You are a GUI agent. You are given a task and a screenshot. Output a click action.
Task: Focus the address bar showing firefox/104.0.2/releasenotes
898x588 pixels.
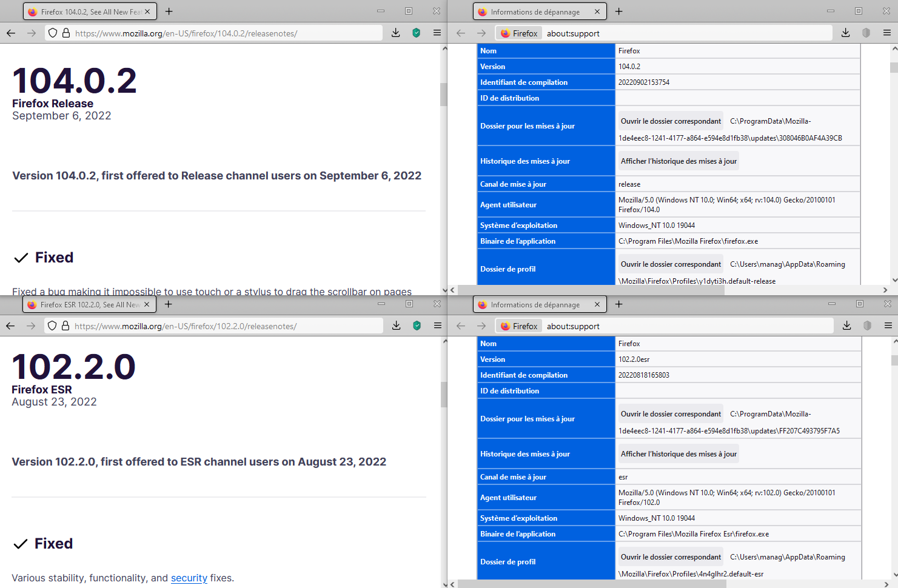pyautogui.click(x=213, y=33)
